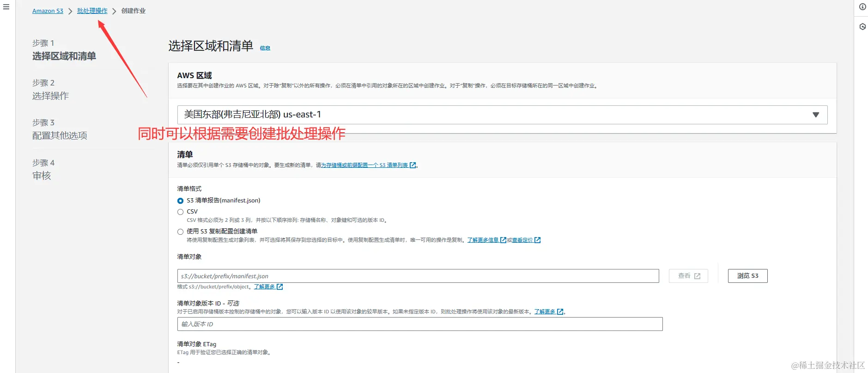Click the disabled 查看 button

click(688, 276)
